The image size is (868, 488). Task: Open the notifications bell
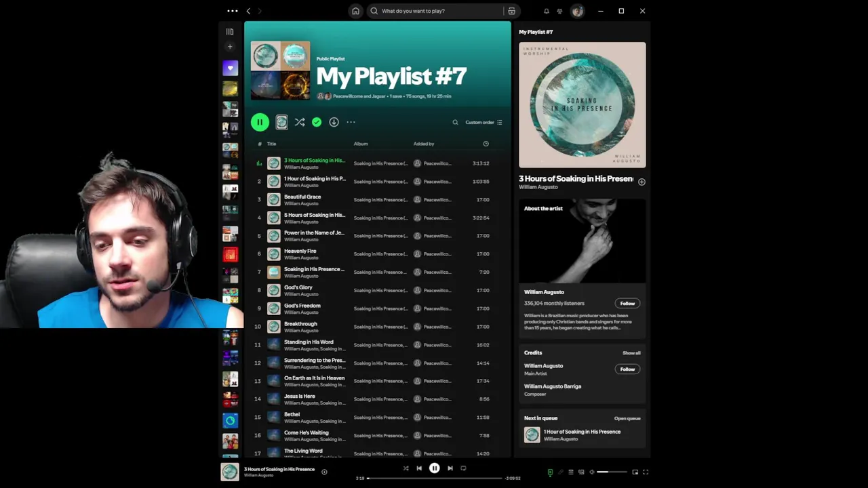pos(546,11)
